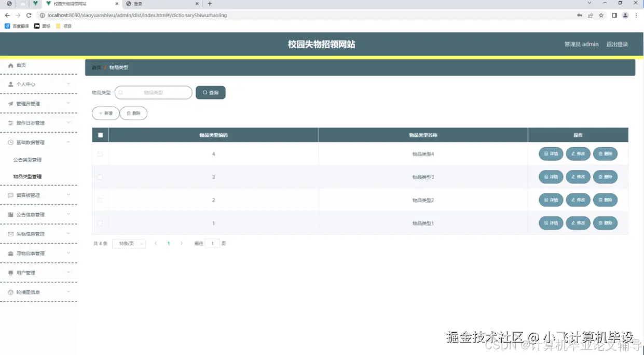Expand the 失物信息管理 menu chevron
Image resolution: width=644 pixels, height=355 pixels.
point(68,234)
